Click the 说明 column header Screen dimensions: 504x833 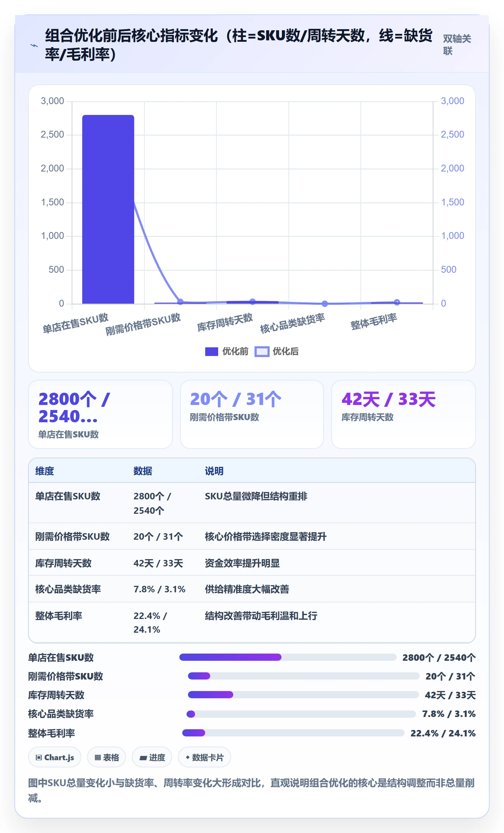click(x=214, y=471)
